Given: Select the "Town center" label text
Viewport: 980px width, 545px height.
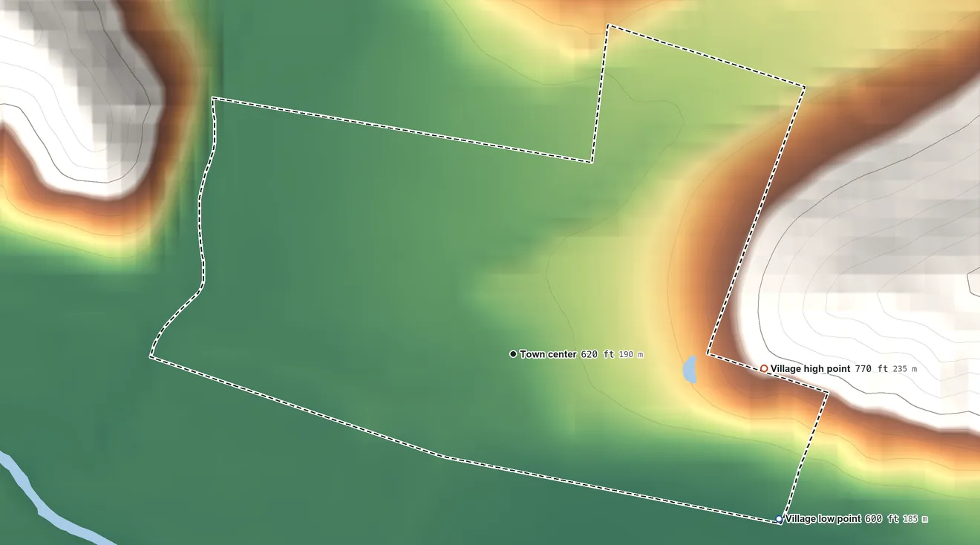Looking at the screenshot, I should (548, 354).
